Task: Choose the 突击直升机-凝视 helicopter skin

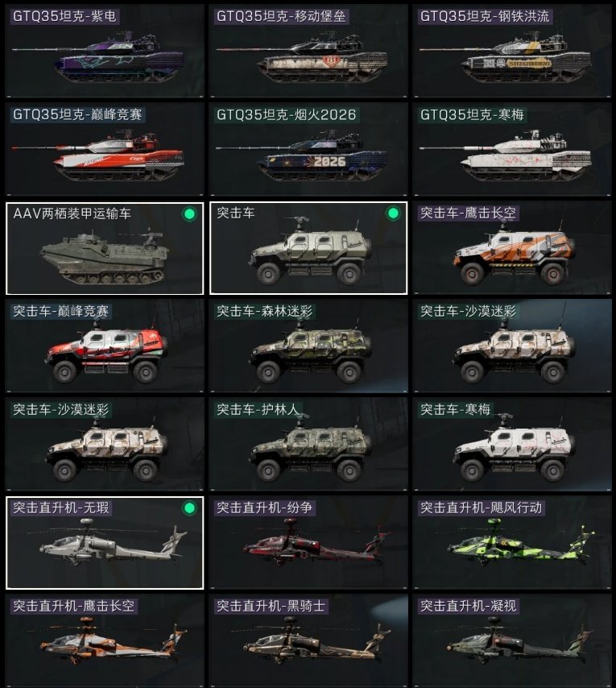Action: [512, 640]
